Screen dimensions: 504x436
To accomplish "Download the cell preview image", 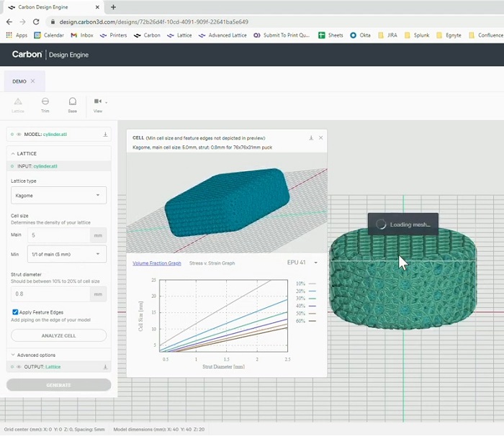I will (311, 137).
